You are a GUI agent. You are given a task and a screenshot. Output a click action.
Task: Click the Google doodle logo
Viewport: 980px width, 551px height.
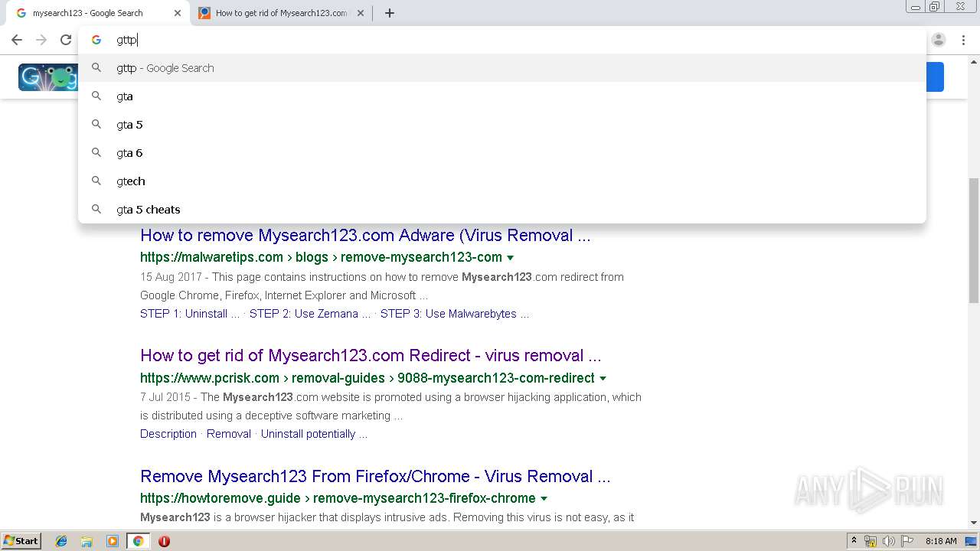tap(48, 77)
